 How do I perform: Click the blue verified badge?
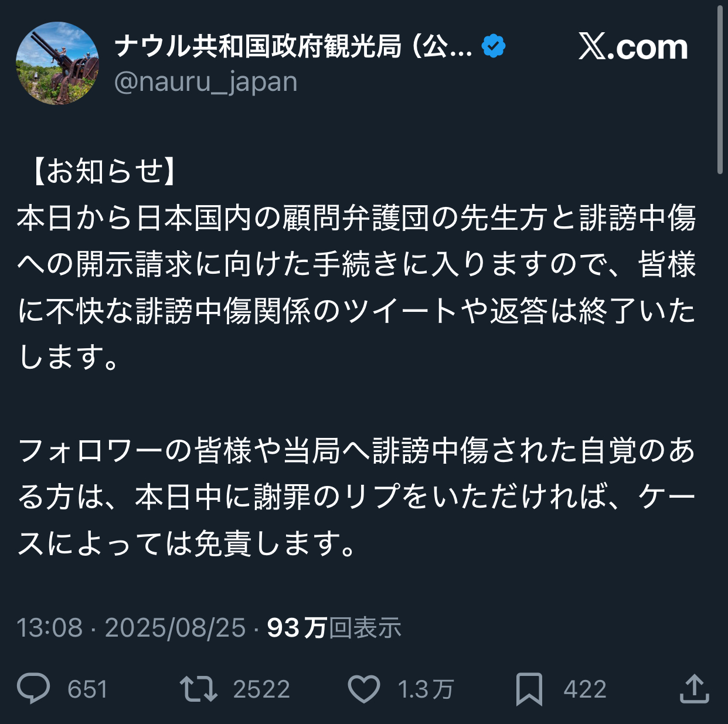tap(494, 46)
